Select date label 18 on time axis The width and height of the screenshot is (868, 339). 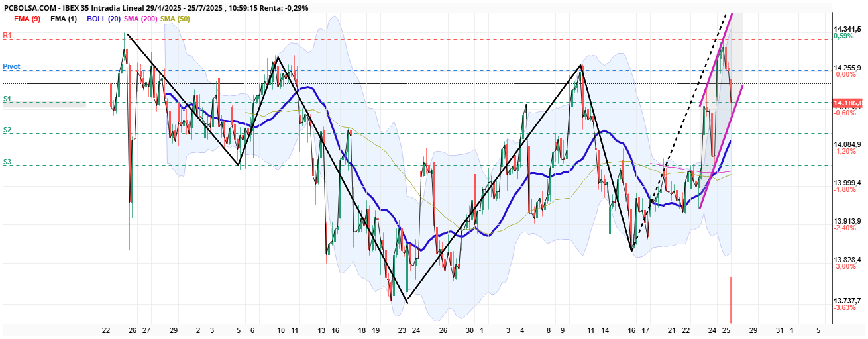click(x=362, y=330)
